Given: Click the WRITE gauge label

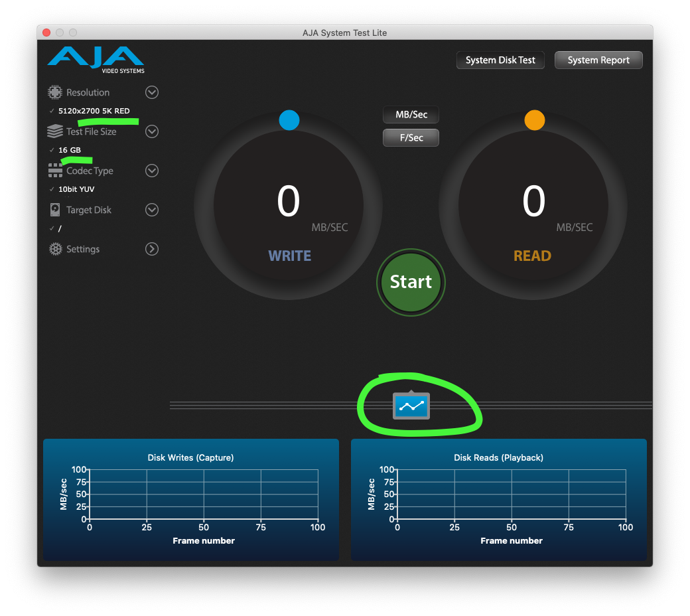Looking at the screenshot, I should tap(289, 256).
